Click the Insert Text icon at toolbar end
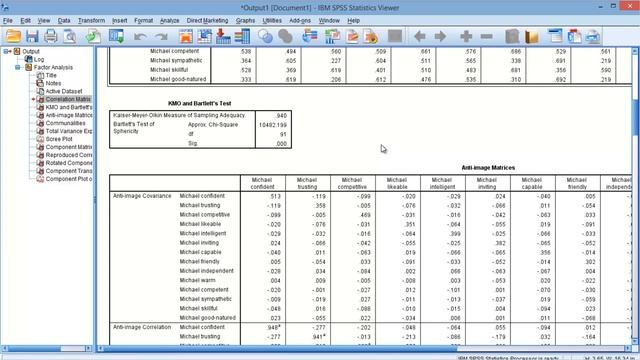This screenshot has height=360, width=640. pos(593,36)
